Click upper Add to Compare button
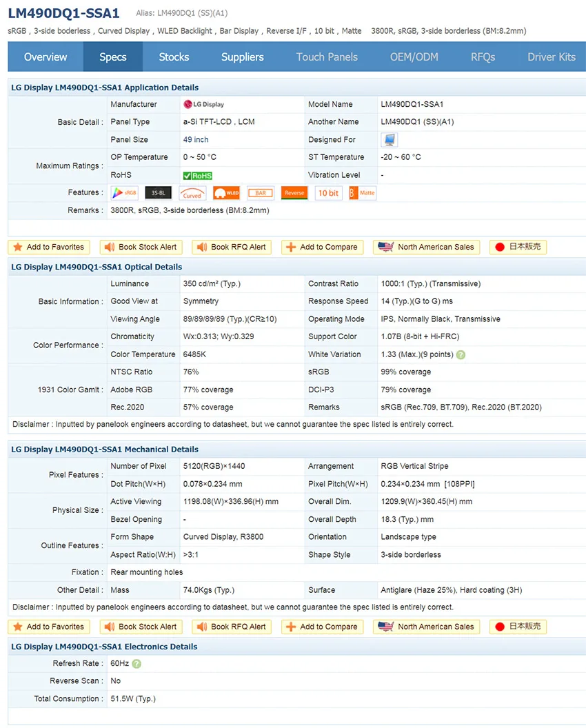The width and height of the screenshot is (586, 728). click(x=322, y=247)
